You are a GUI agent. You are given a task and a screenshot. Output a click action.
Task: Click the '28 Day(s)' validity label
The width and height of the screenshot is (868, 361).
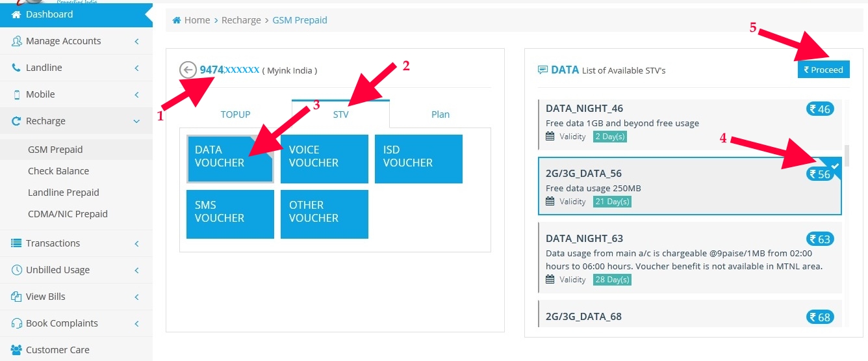(612, 280)
